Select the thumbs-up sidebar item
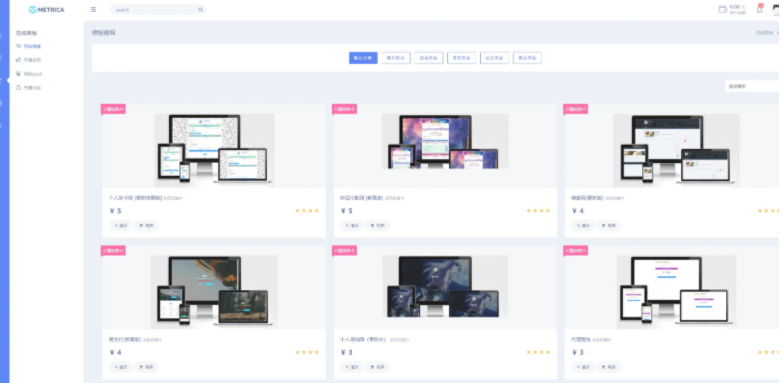Screen dimensions: 782x383 [x=28, y=60]
